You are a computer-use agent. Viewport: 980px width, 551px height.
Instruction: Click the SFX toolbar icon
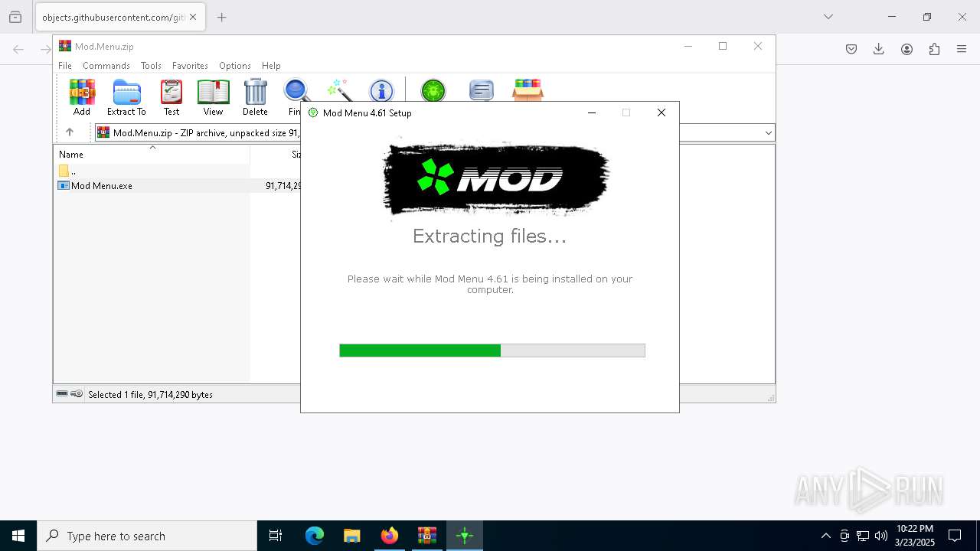coord(528,90)
